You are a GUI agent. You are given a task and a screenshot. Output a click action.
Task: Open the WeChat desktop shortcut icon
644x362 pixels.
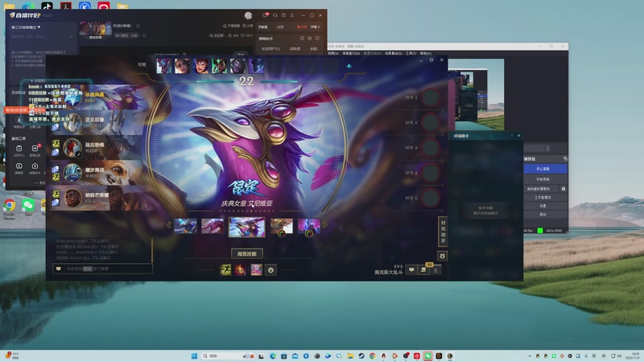[28, 205]
